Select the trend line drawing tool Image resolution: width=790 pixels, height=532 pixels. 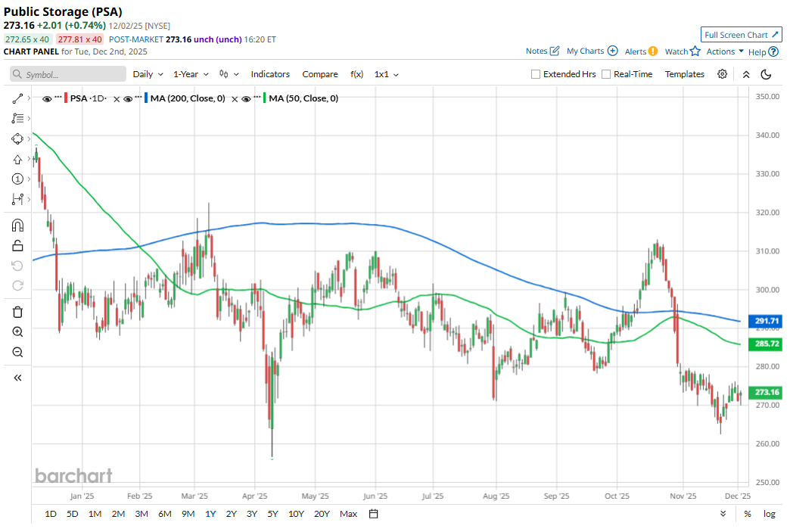[17, 99]
